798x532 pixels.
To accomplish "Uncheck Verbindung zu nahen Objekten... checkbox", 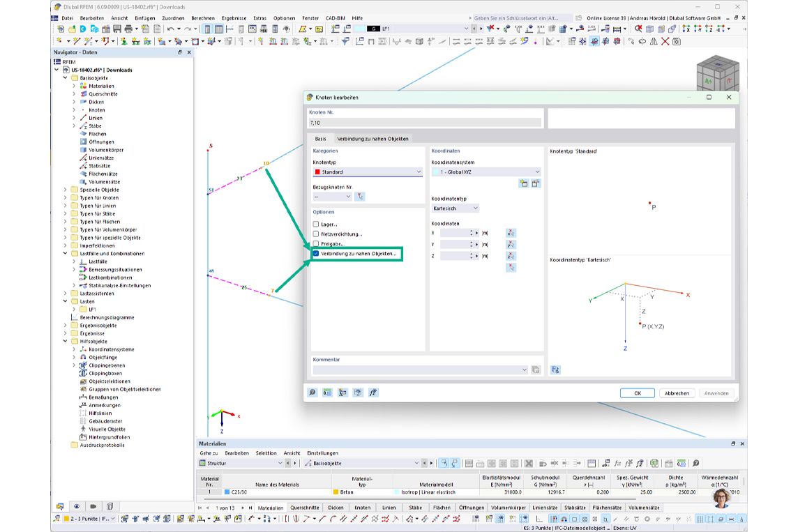I will [315, 253].
